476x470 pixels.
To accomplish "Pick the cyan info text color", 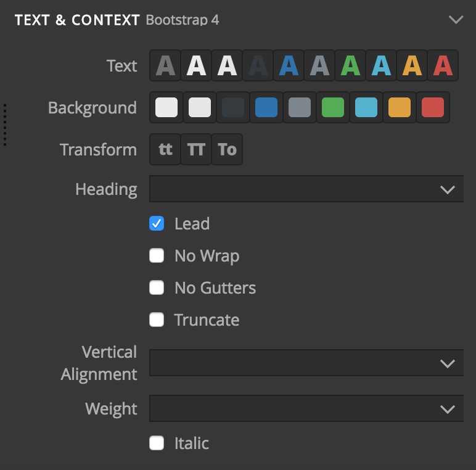I will (x=381, y=65).
